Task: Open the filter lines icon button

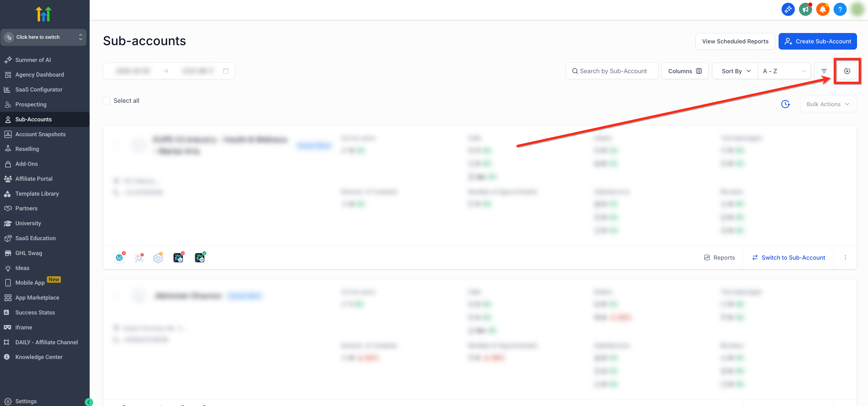Action: tap(824, 71)
